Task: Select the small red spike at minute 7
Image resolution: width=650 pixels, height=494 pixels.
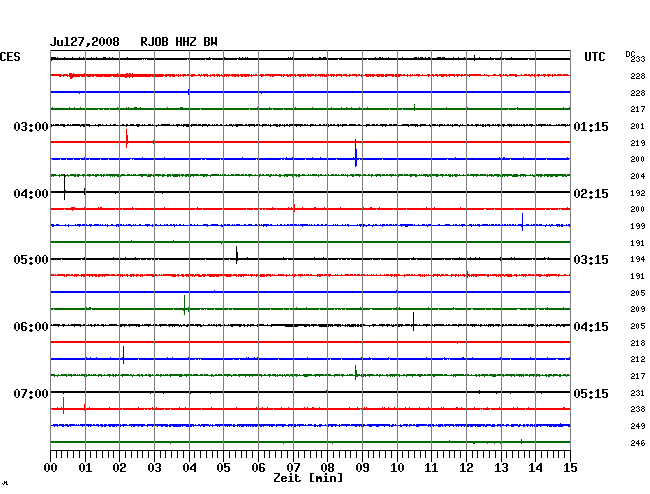Action: (294, 208)
